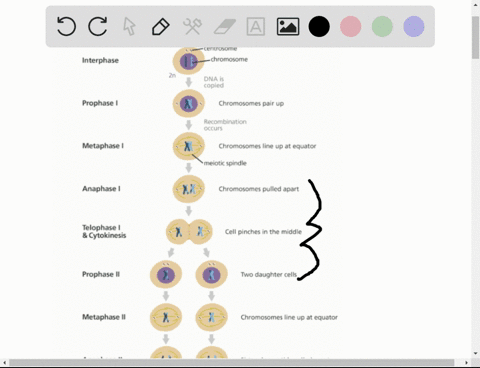
Task: Pick the pink color swatch
Action: click(350, 26)
